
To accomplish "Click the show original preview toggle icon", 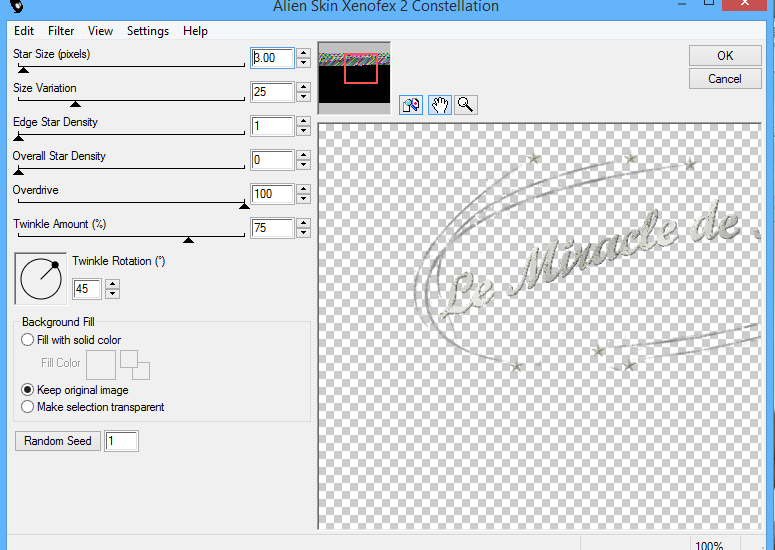I will [x=410, y=105].
